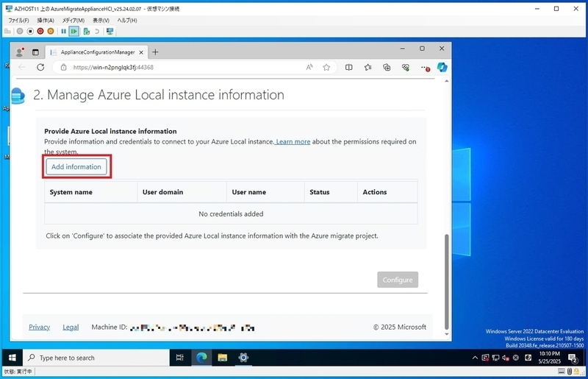The image size is (588, 379).
Task: Turn off the VM with the black stop icon
Action: [30, 31]
